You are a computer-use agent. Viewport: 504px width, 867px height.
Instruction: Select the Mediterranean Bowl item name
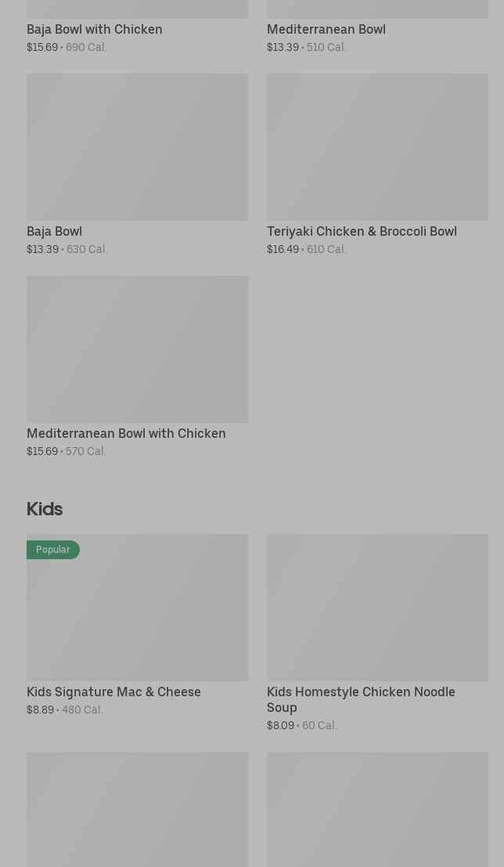click(326, 30)
